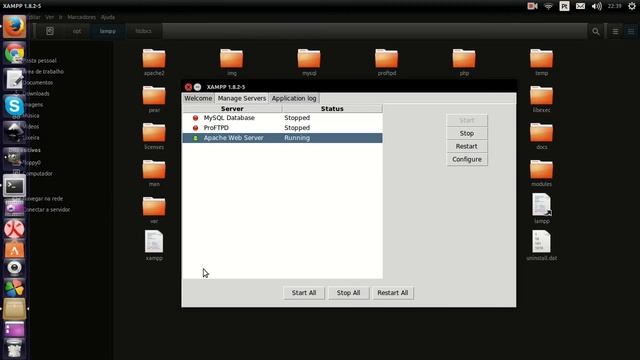Viewport: 640px width, 360px height.
Task: Click the Restart button
Action: pyautogui.click(x=467, y=147)
